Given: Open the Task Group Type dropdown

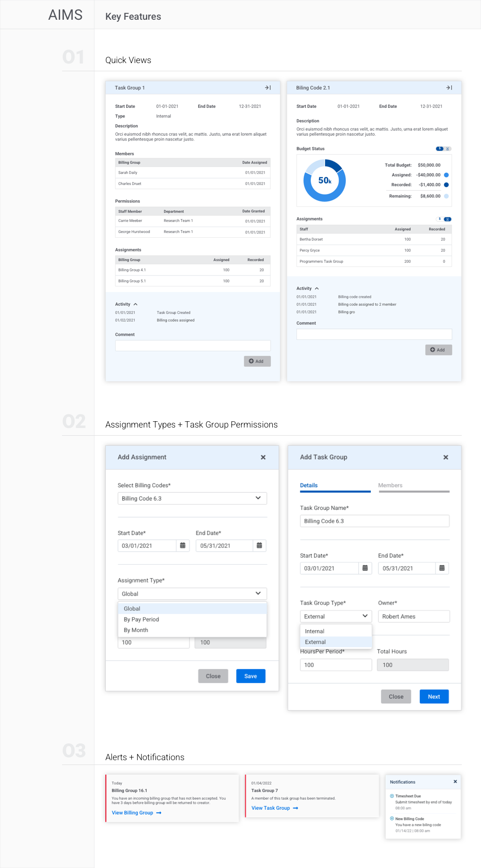Looking at the screenshot, I should (x=365, y=616).
